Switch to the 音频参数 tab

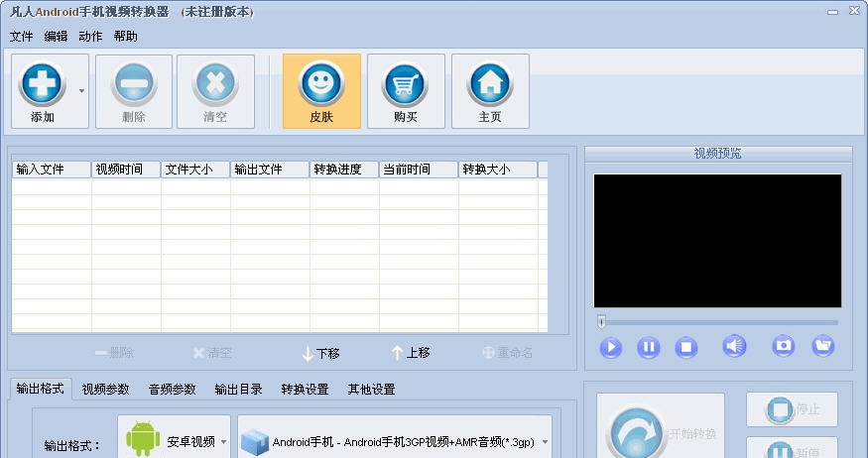point(173,390)
